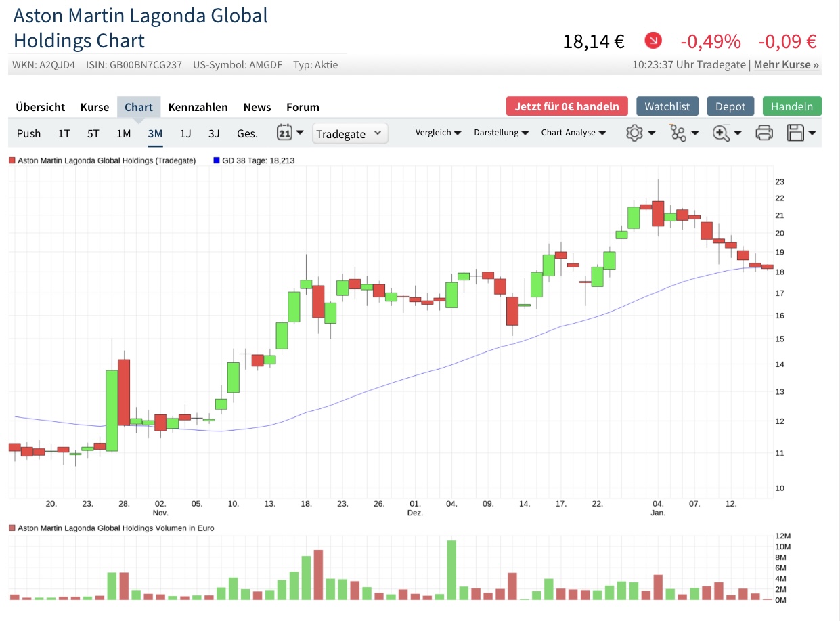Viewport: 840px width, 621px height.
Task: Open the Kennzahlen tab
Action: pyautogui.click(x=198, y=107)
